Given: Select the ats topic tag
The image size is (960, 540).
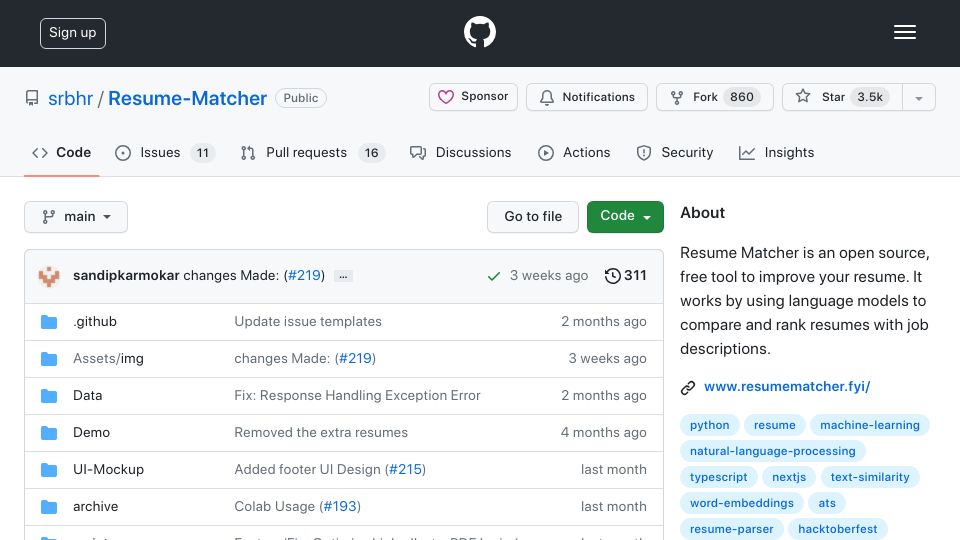Looking at the screenshot, I should pyautogui.click(x=827, y=503).
